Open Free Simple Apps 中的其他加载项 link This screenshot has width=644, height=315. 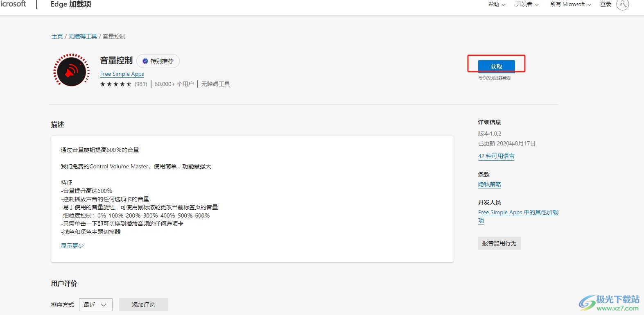pyautogui.click(x=518, y=216)
